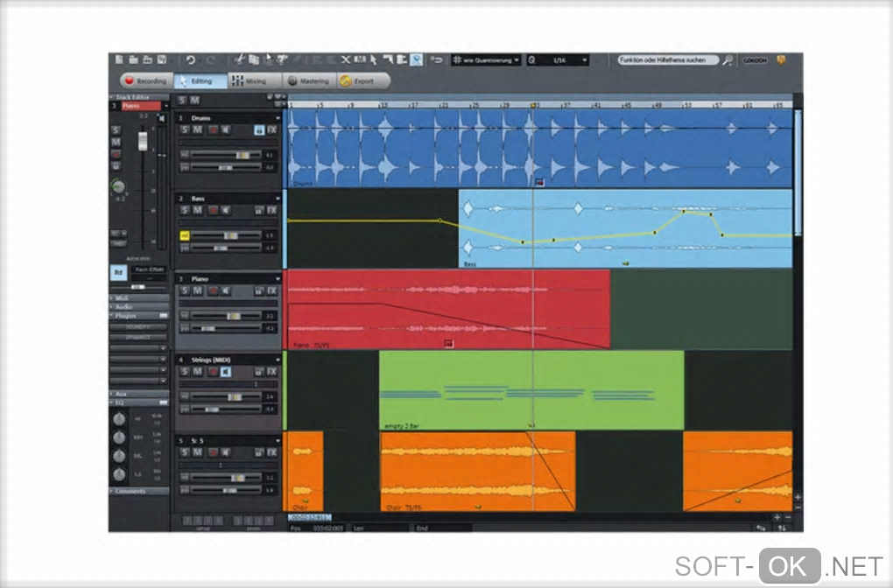This screenshot has width=893, height=588.
Task: Click the red object marker on Piano clip
Action: 449,343
